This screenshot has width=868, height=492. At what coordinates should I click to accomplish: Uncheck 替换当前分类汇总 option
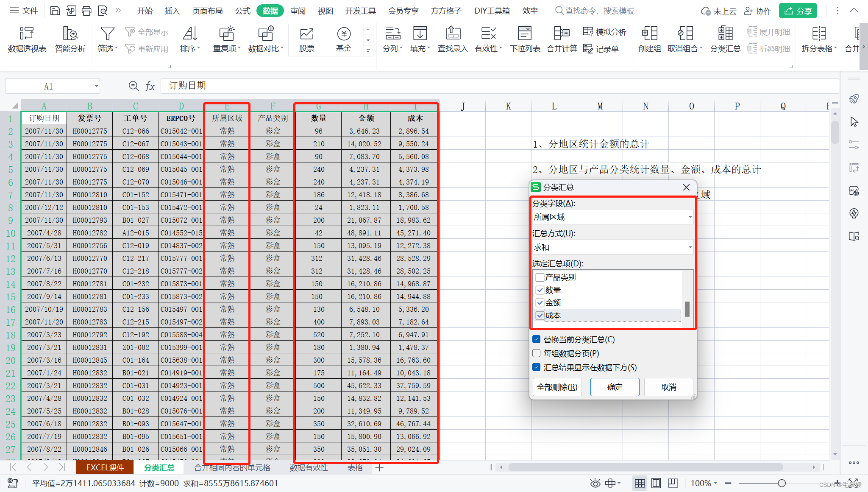[537, 339]
